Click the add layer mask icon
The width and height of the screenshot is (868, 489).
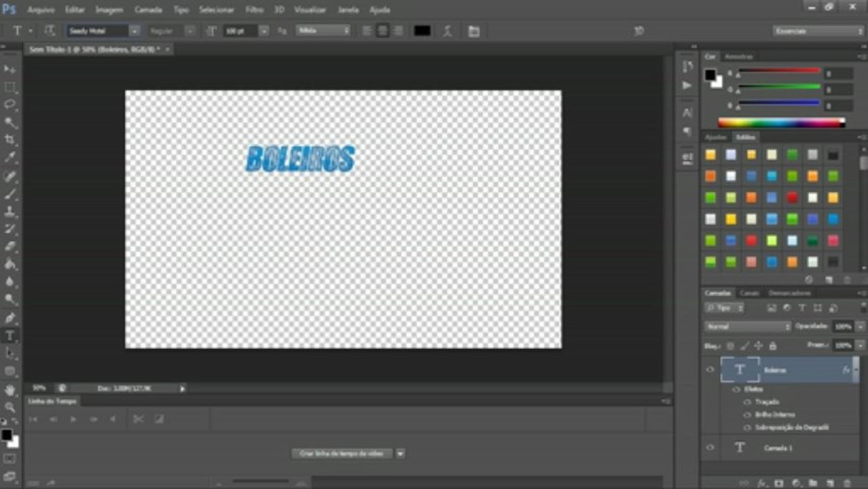778,483
